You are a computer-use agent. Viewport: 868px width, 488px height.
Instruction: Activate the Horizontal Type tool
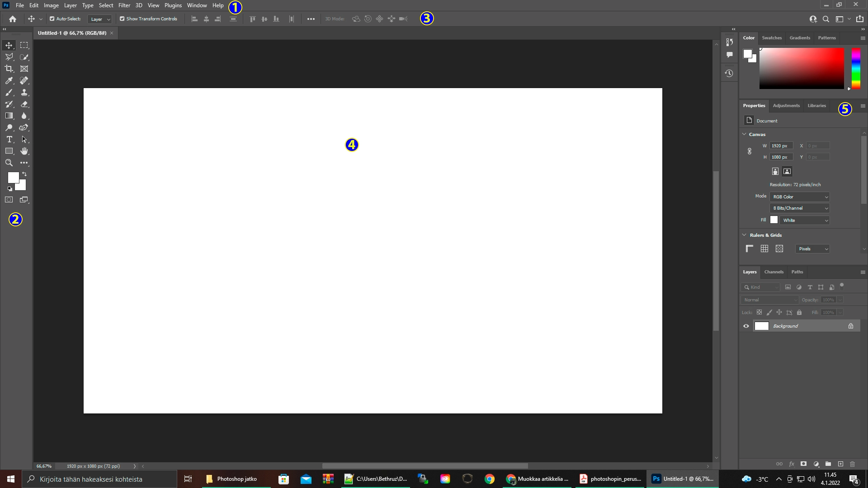9,139
